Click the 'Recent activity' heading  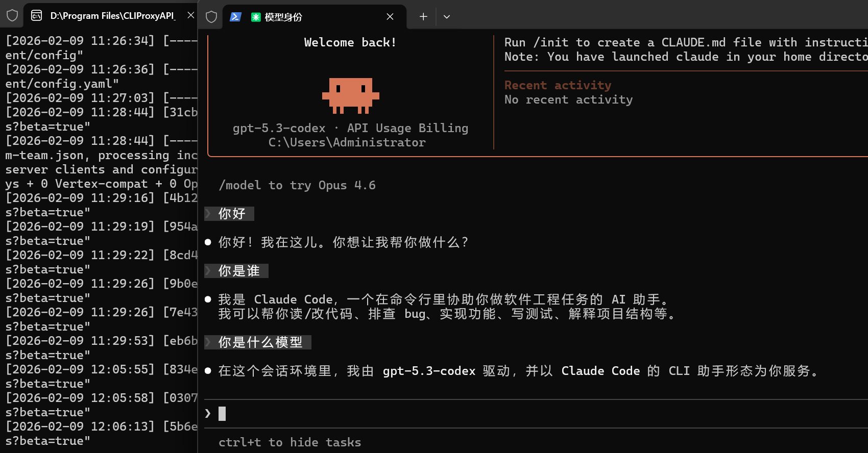point(558,85)
